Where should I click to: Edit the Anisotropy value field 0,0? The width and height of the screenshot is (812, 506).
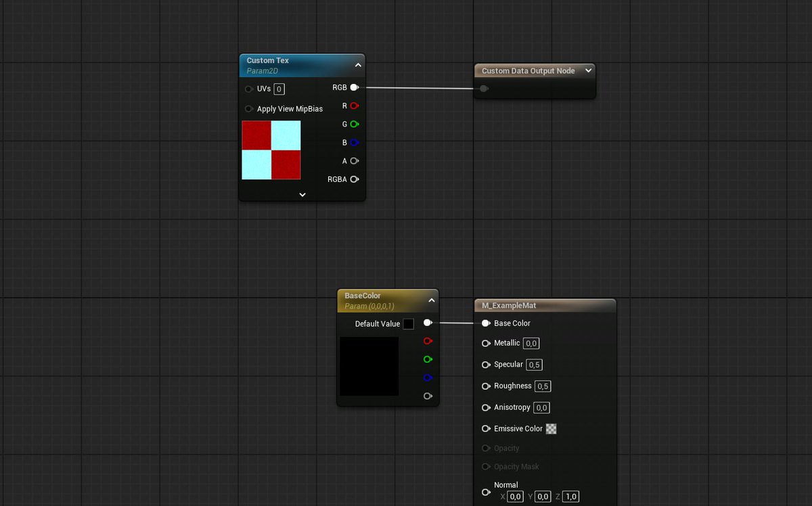click(541, 408)
